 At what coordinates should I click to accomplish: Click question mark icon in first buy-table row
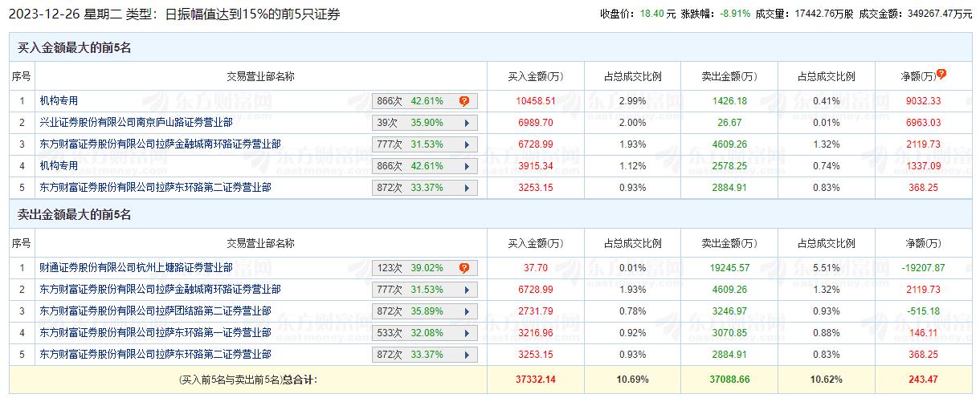pyautogui.click(x=463, y=101)
